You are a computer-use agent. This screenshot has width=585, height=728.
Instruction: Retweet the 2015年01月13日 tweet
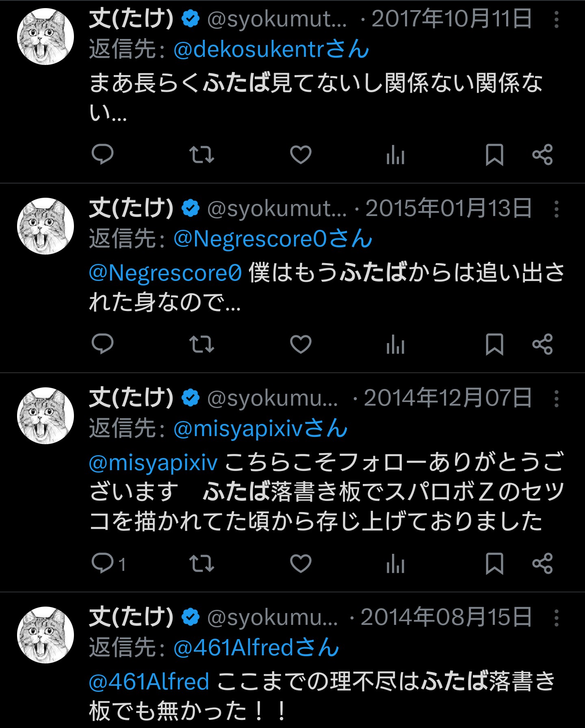coord(201,344)
